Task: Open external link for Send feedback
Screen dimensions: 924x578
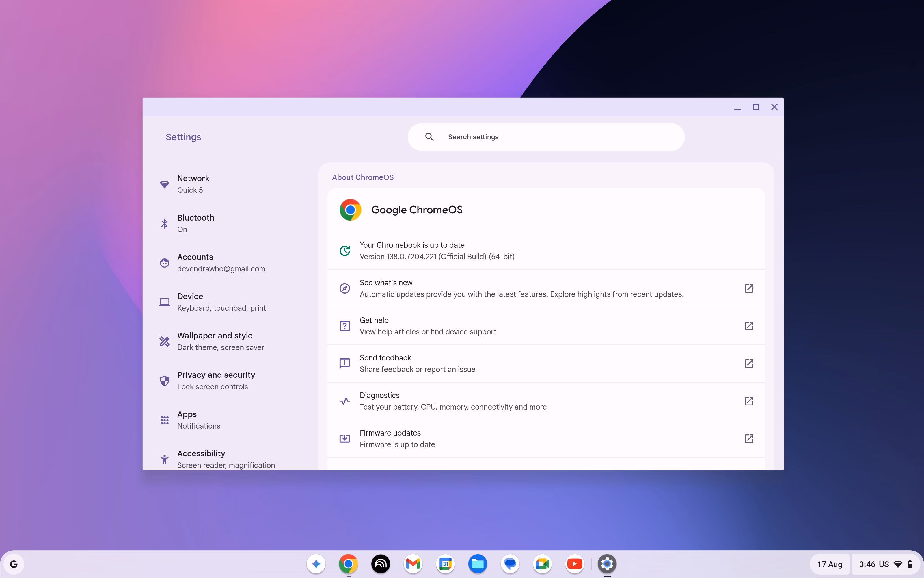Action: click(749, 363)
